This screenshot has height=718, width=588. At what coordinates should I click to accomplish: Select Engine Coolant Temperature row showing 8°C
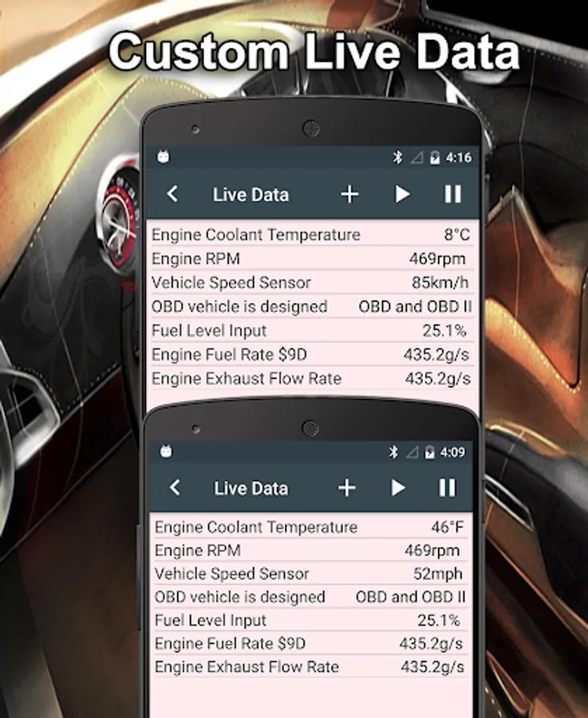(x=312, y=235)
